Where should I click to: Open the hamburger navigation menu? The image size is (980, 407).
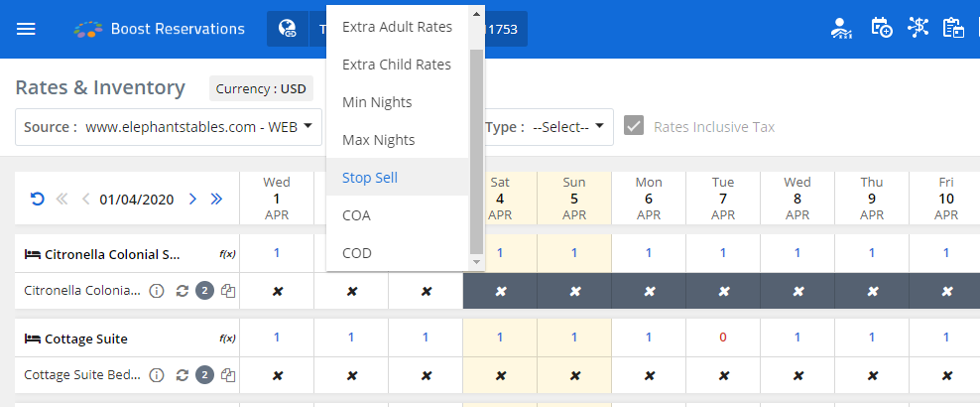[27, 29]
